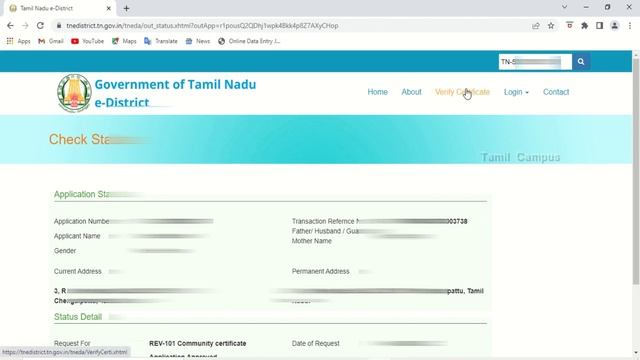Click the Application Status section heading
This screenshot has width=640, height=360.
81,194
